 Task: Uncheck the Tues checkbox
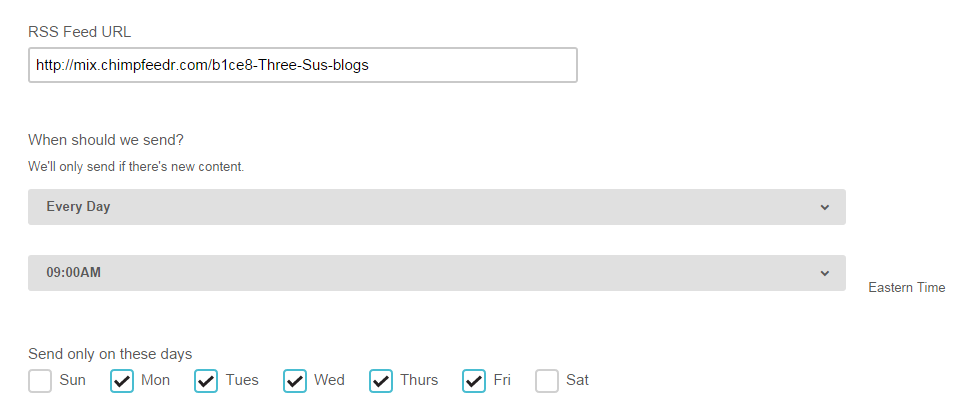click(206, 381)
